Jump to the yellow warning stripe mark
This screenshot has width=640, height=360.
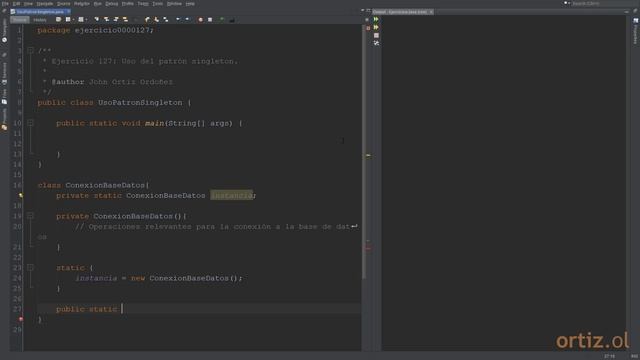point(368,156)
